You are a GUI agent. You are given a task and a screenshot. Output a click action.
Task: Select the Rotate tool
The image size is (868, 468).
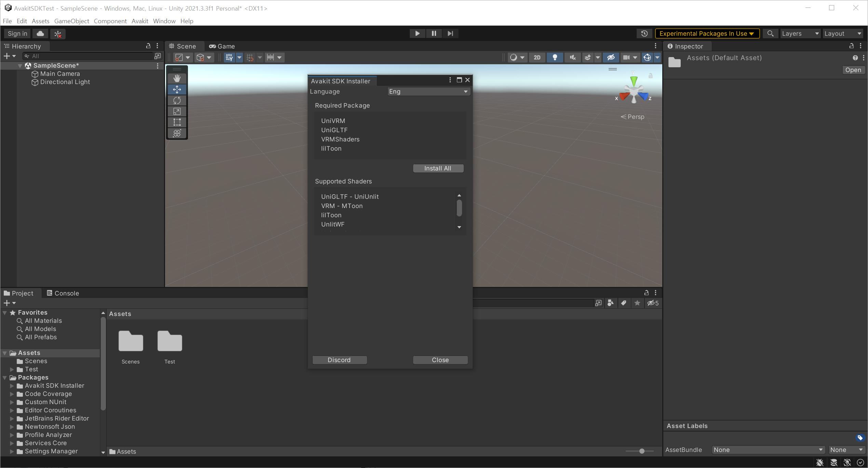click(177, 100)
